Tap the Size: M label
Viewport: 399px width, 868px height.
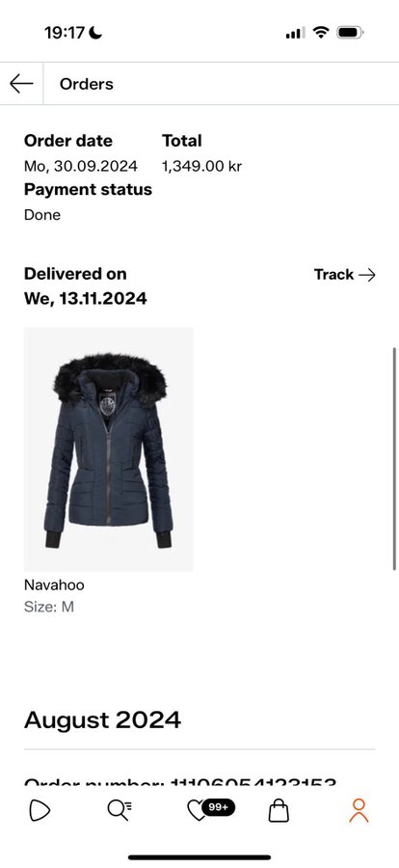pyautogui.click(x=49, y=608)
